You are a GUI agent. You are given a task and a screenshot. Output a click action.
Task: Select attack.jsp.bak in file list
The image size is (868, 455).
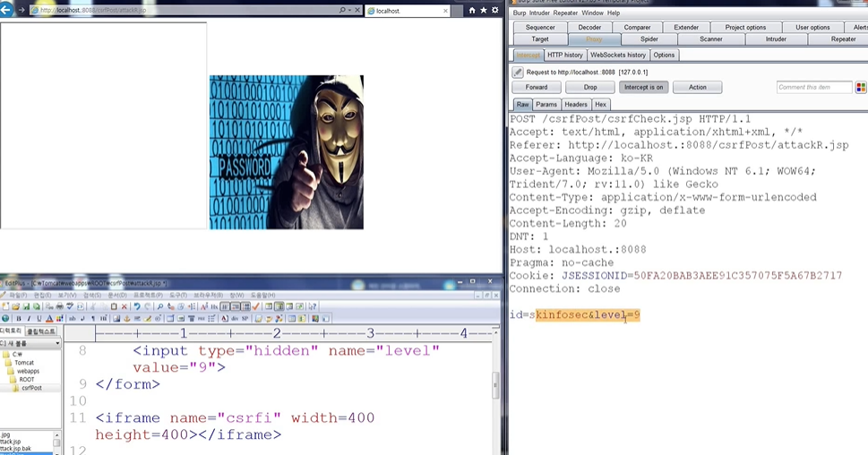tap(17, 449)
